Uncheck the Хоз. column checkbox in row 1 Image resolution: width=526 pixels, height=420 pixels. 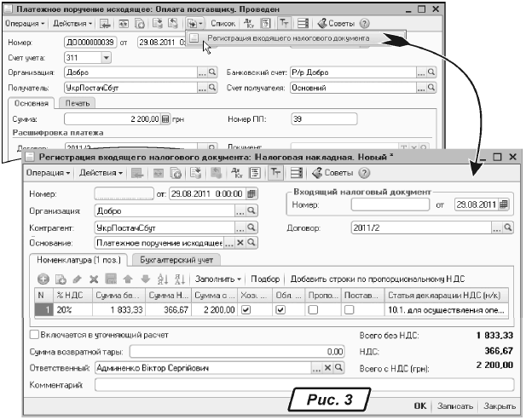246,310
